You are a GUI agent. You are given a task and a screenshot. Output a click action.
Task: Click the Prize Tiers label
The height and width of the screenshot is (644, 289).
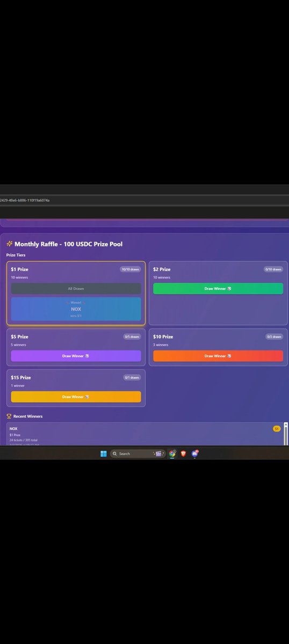tap(17, 255)
